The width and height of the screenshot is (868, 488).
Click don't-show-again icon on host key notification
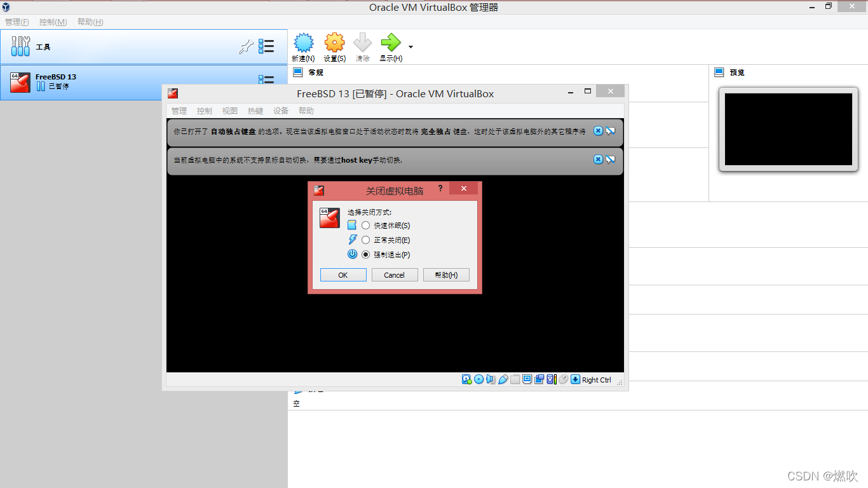611,159
